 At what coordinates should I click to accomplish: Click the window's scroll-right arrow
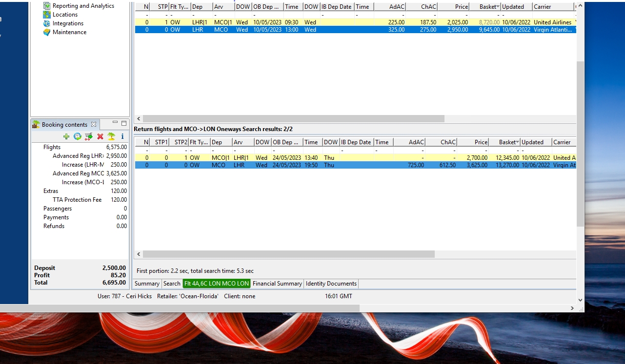point(572,308)
